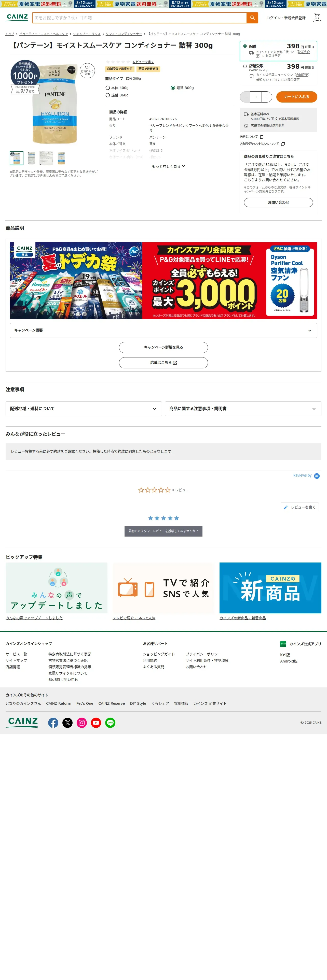The image size is (327, 980).
Task: Click the product rating stars near title
Action: [x=118, y=62]
